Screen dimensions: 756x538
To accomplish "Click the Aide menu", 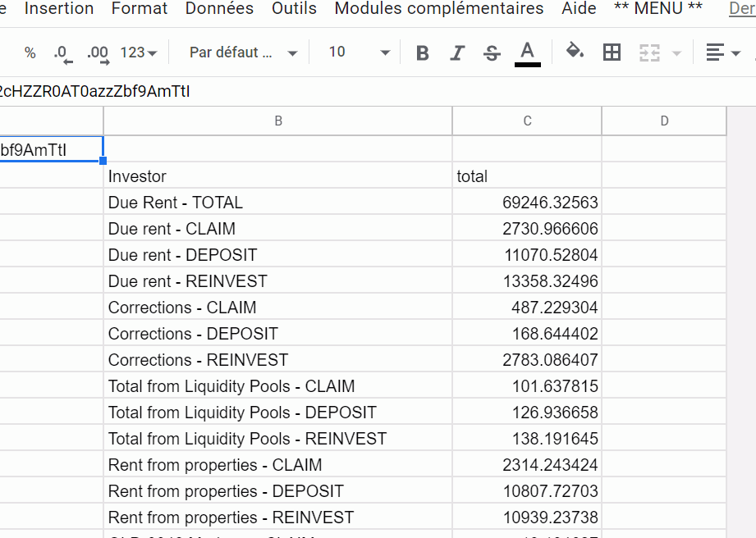I will [x=579, y=9].
